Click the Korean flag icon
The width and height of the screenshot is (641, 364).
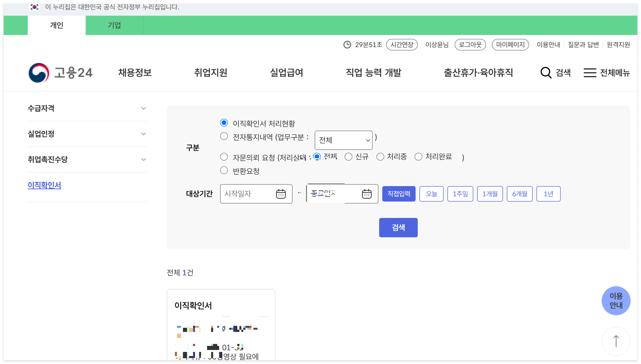[34, 7]
